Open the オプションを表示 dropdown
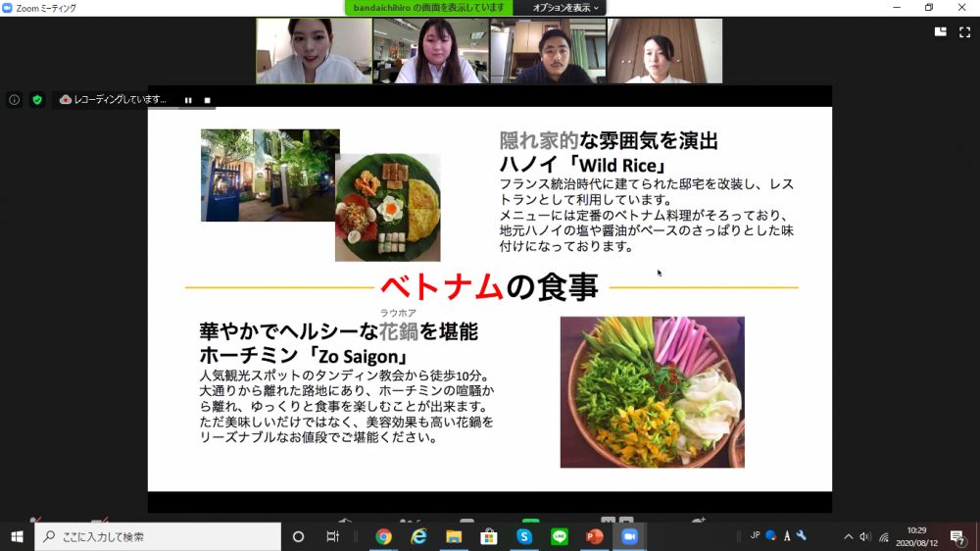980x551 pixels. coord(565,8)
